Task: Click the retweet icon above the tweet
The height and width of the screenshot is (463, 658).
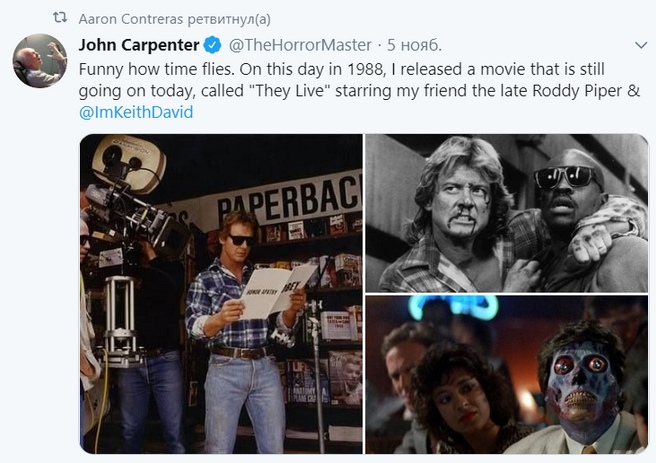Action: pyautogui.click(x=60, y=18)
